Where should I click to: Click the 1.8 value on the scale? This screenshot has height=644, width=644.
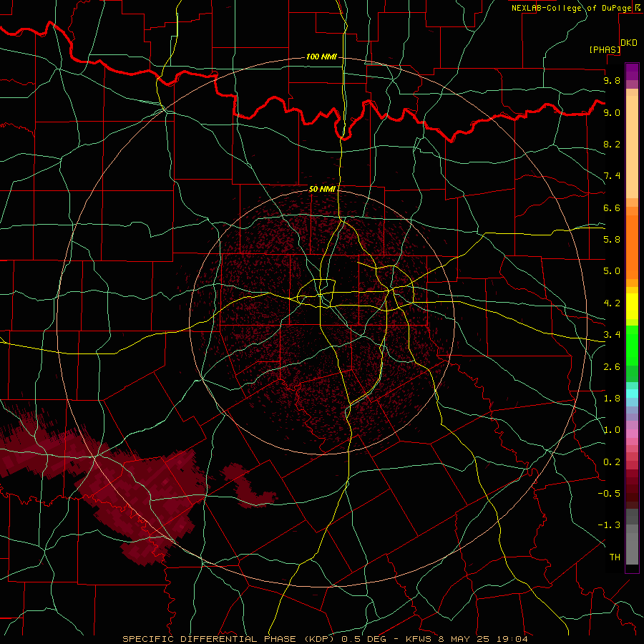[x=612, y=399]
